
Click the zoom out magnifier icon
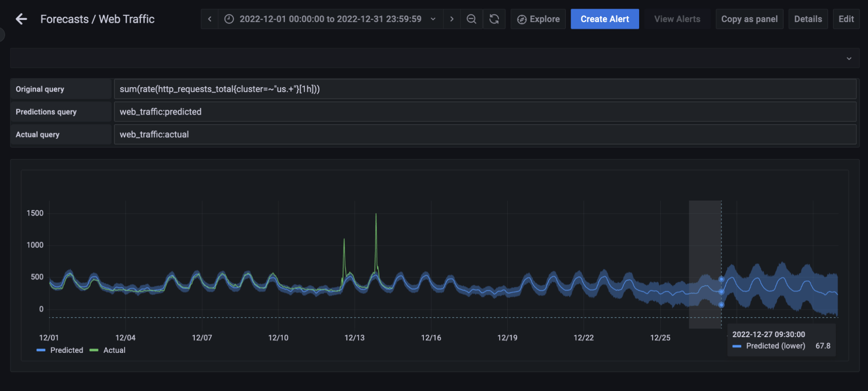click(471, 19)
